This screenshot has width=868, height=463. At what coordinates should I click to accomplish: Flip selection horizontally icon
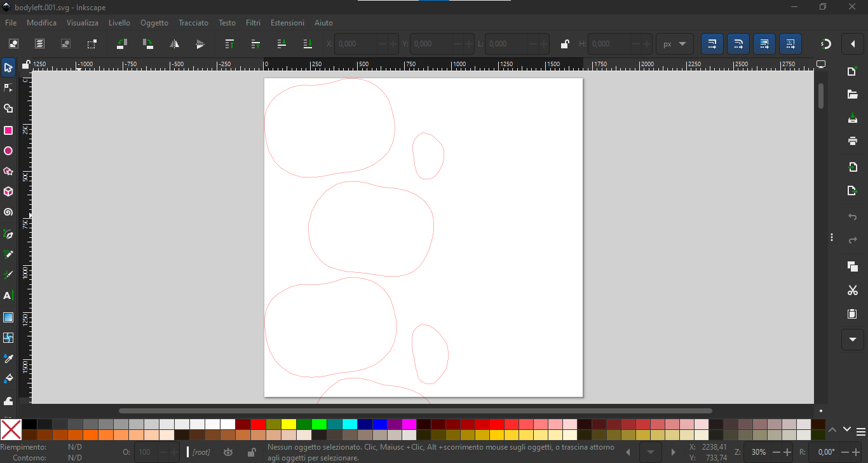(x=174, y=44)
